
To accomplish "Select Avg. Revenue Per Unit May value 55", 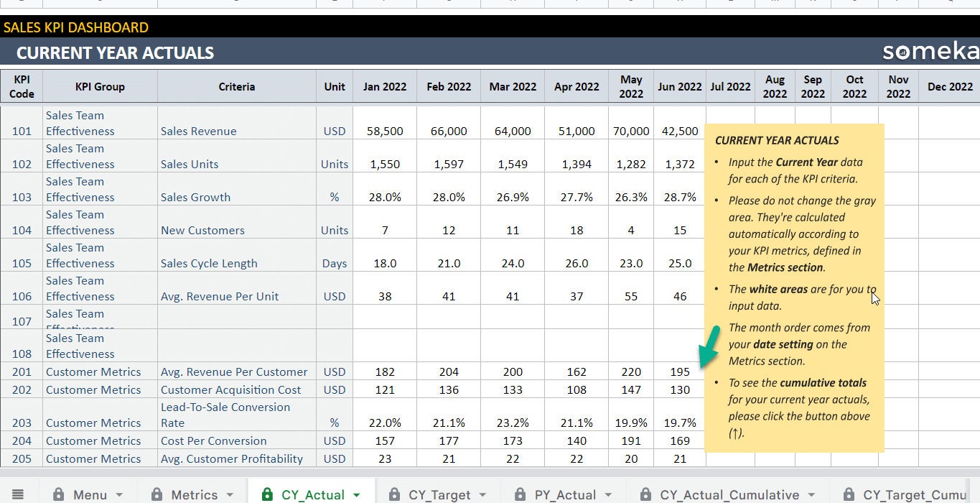I will (x=631, y=288).
